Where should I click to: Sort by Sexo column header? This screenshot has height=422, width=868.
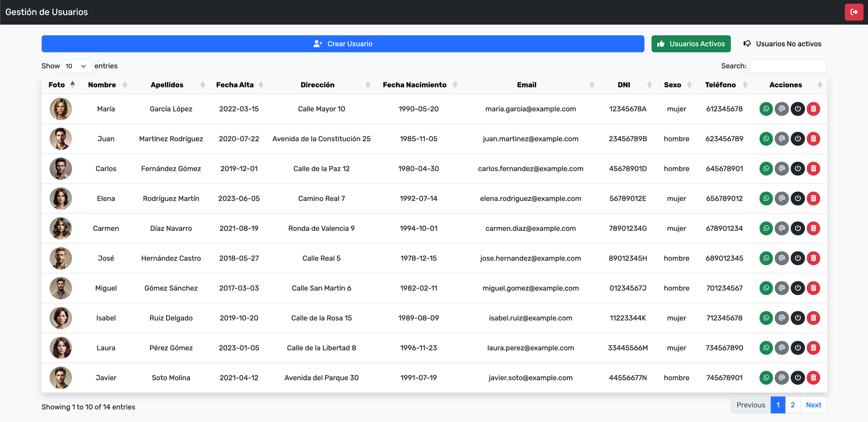tap(676, 85)
